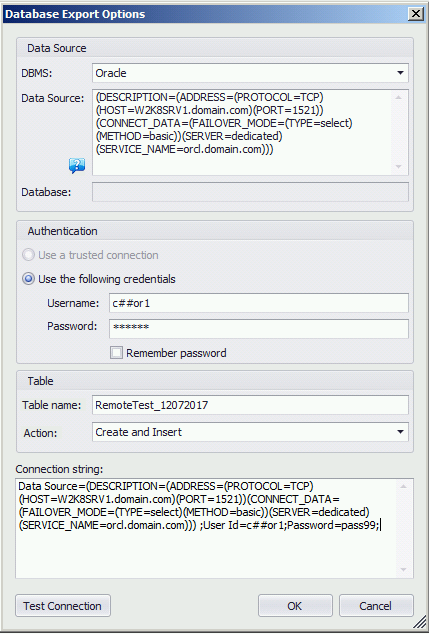Viewport: 429px width, 634px height.
Task: Expand the Action Create and Insert dropdown
Action: pos(250,432)
